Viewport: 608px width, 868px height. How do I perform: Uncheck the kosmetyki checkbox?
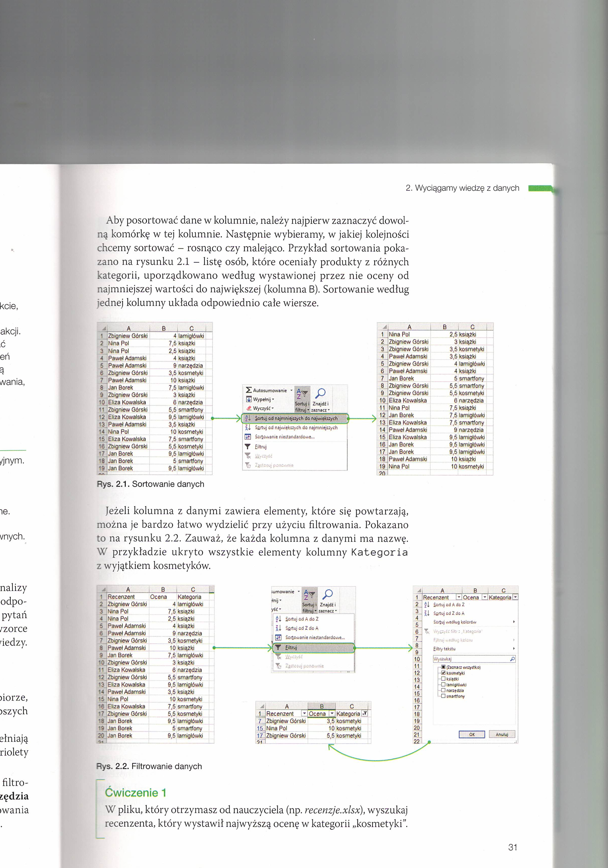coord(444,673)
